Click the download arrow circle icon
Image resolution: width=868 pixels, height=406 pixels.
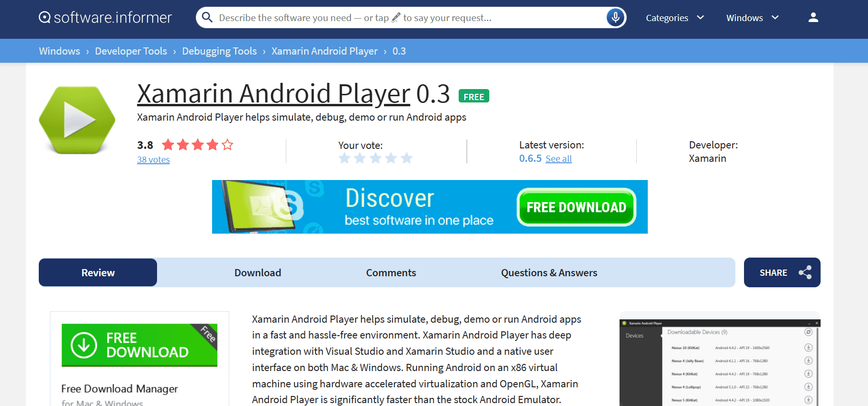click(84, 345)
